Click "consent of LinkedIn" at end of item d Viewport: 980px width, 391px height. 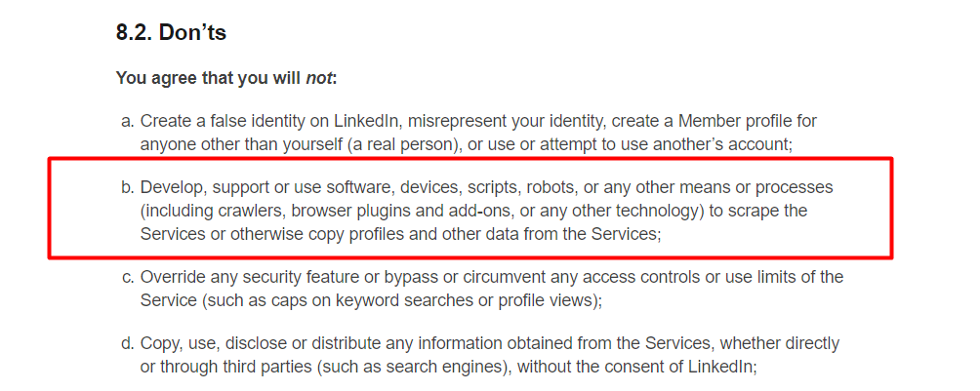[x=685, y=367]
